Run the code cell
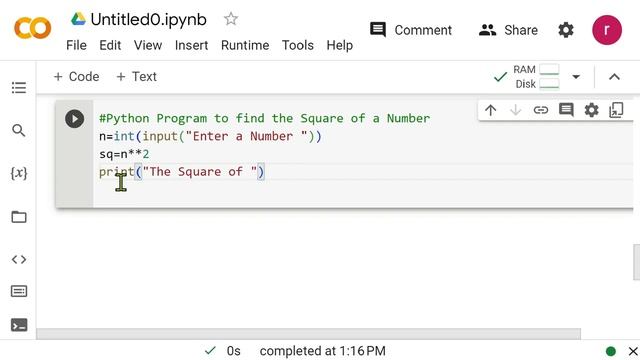 click(x=74, y=119)
